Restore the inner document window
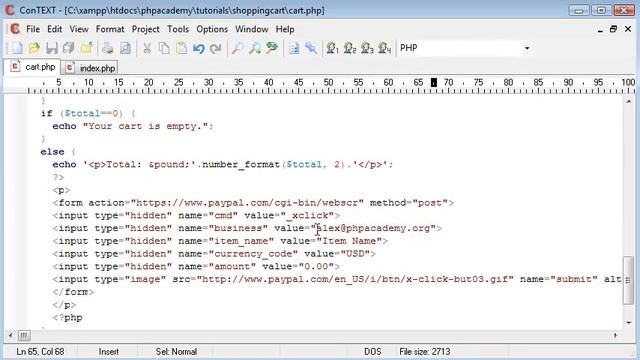The height and width of the screenshot is (360, 640). [613, 29]
